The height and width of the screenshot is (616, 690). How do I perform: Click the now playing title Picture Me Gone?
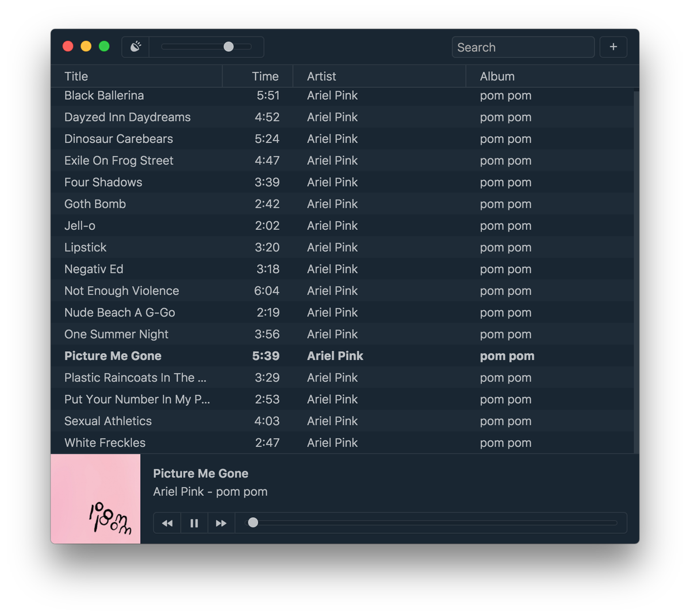(x=201, y=473)
